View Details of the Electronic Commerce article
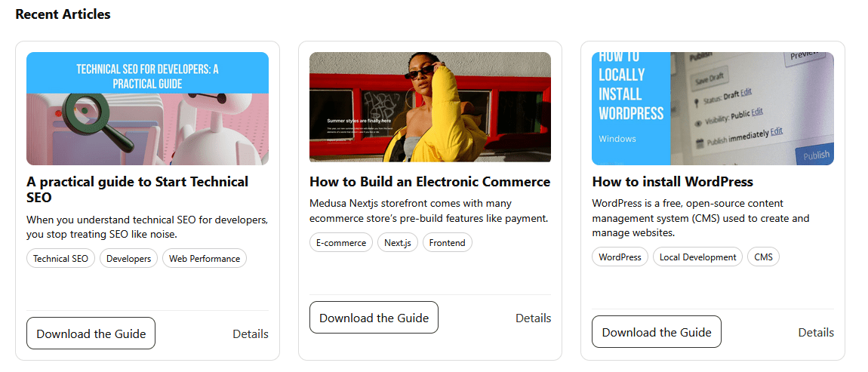The width and height of the screenshot is (868, 372). coord(533,318)
